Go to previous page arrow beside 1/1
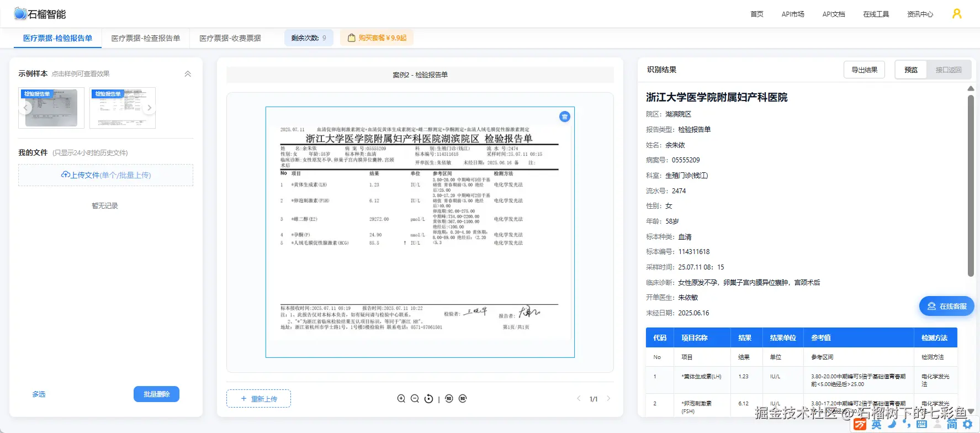Image resolution: width=980 pixels, height=433 pixels. pyautogui.click(x=579, y=398)
